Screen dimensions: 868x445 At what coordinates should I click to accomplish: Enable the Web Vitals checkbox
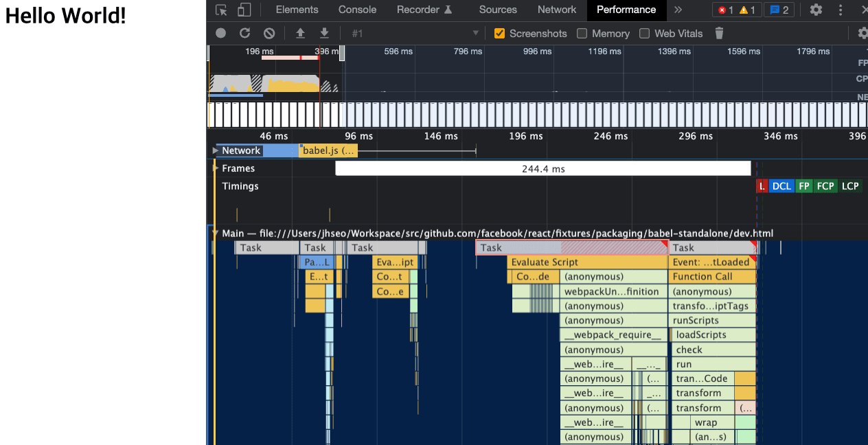click(644, 33)
